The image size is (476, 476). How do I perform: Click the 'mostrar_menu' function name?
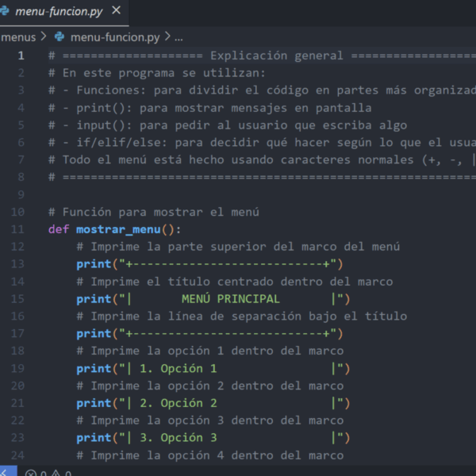(118, 229)
